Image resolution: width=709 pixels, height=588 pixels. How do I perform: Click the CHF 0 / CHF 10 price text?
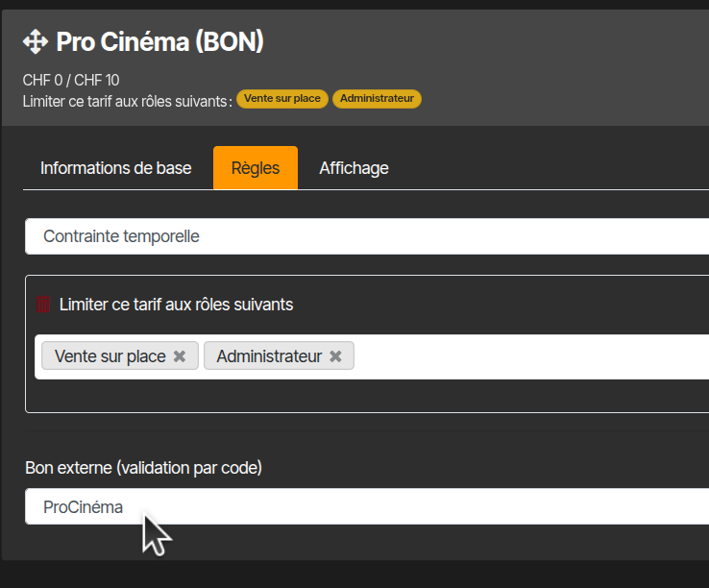pyautogui.click(x=71, y=80)
